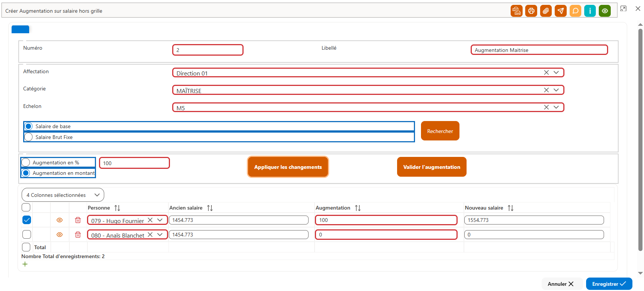Add a new row with the green plus
This screenshot has height=291, width=644.
coord(25,264)
